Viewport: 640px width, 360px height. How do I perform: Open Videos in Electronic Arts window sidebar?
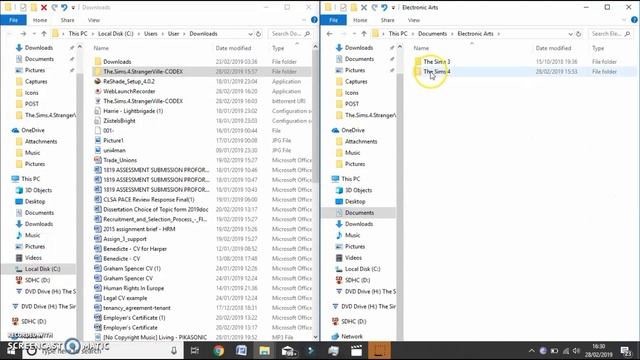[x=353, y=258]
